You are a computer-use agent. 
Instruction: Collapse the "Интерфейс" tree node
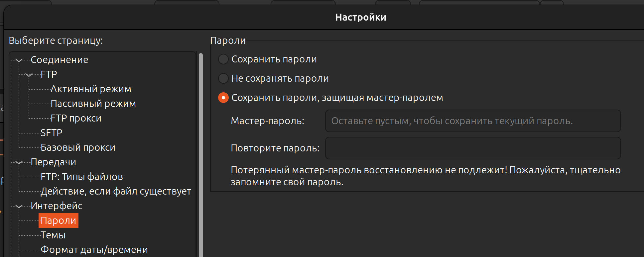pos(19,206)
